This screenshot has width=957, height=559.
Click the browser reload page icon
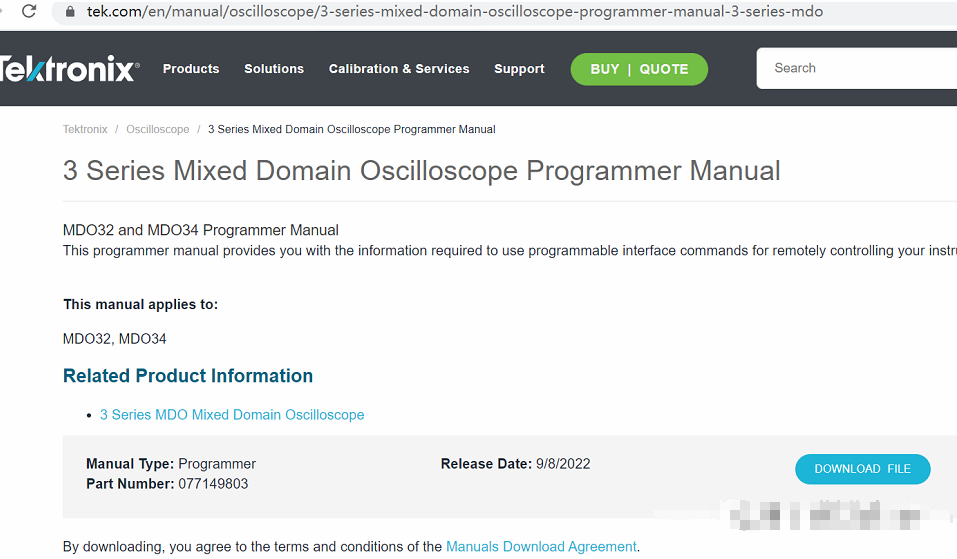29,12
